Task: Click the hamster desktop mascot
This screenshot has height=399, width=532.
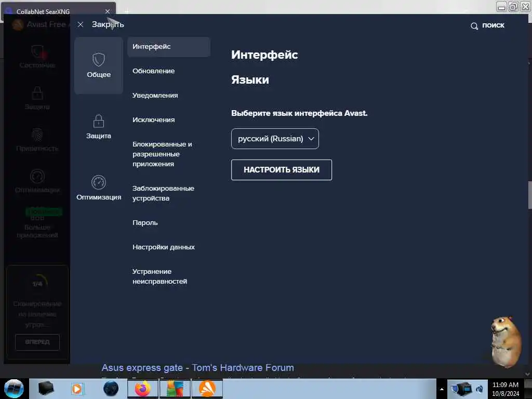Action: (506, 342)
